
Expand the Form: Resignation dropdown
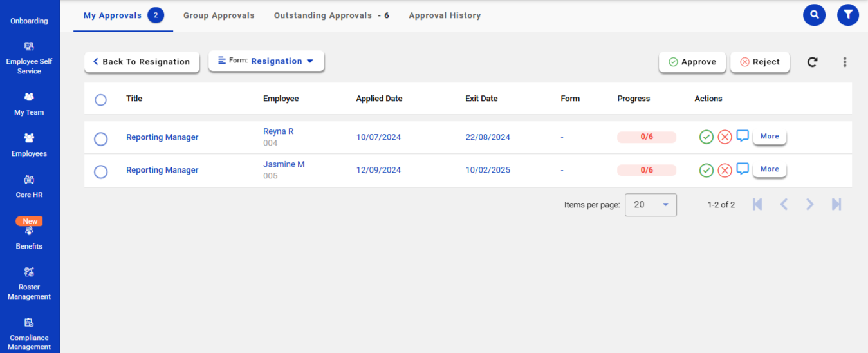click(x=266, y=61)
